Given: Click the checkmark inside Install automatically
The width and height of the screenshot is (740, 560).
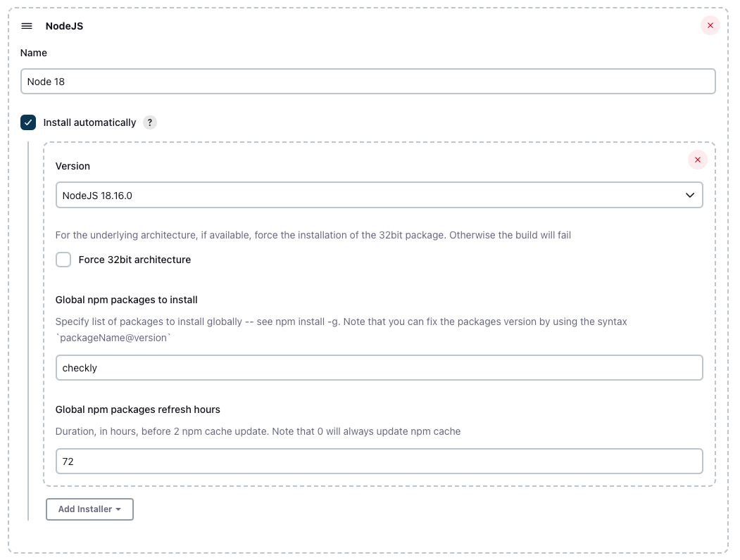Looking at the screenshot, I should 27,122.
